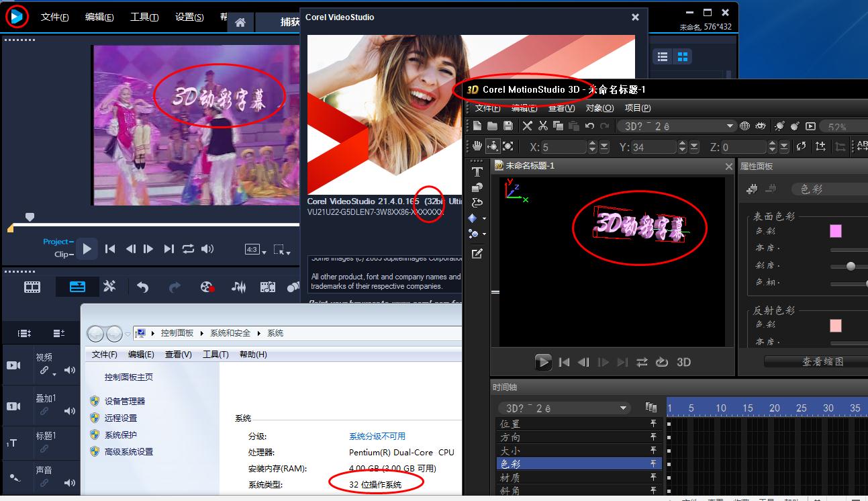Toggle ripple link on 标题1 track

[x=44, y=449]
